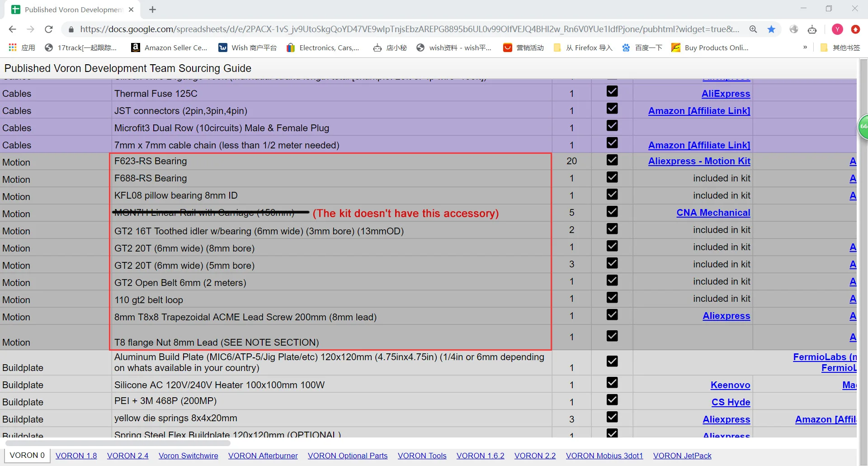This screenshot has width=868, height=466.
Task: Open the Amazon Seller Central bookmark
Action: [169, 48]
